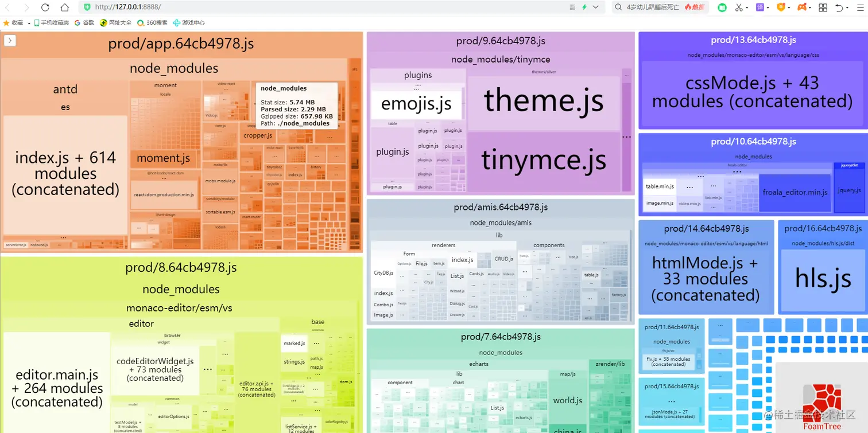Click the sortable.esm.js module block
The width and height of the screenshot is (868, 433).
(x=220, y=212)
